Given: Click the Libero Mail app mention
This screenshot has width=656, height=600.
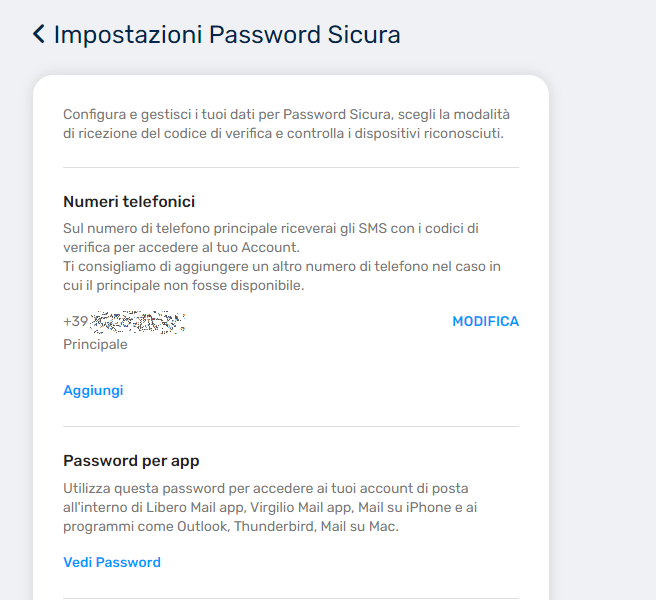Looking at the screenshot, I should click(x=195, y=507).
